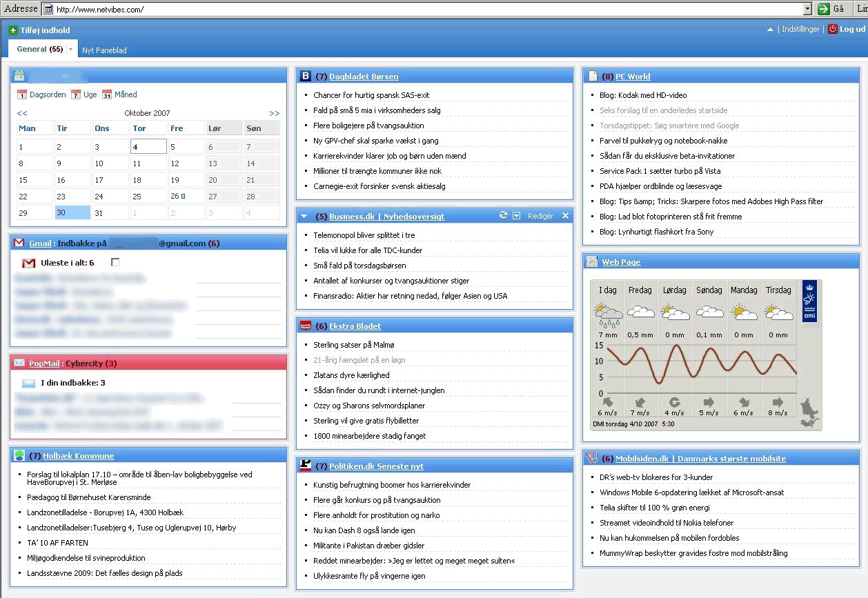Go to next month in calendar
Screen dimensions: 868x598
point(274,113)
